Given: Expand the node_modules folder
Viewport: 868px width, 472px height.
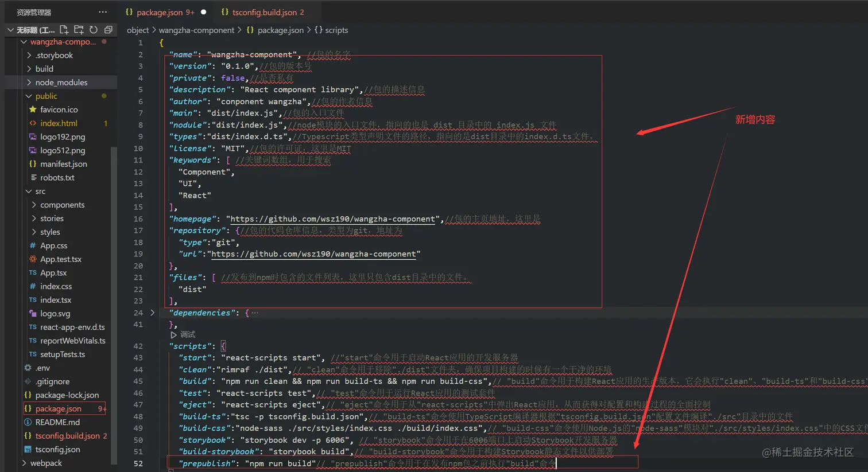Looking at the screenshot, I should coord(29,83).
